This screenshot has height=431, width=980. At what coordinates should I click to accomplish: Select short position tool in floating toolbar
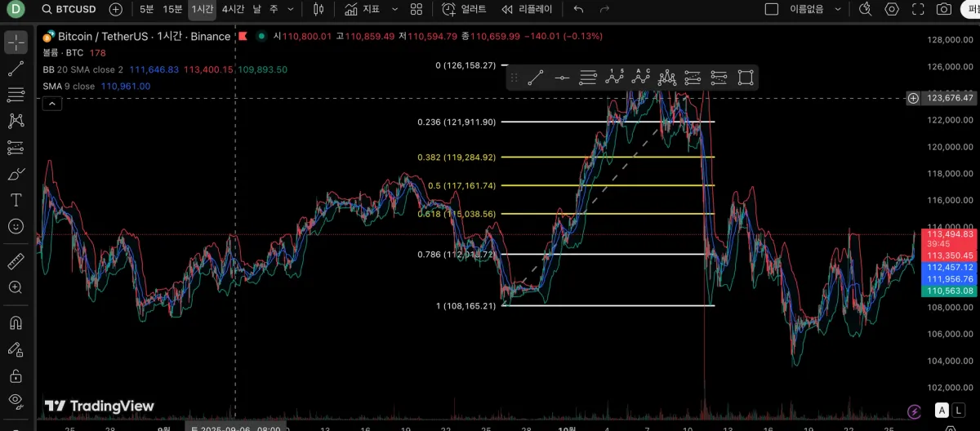tap(719, 78)
